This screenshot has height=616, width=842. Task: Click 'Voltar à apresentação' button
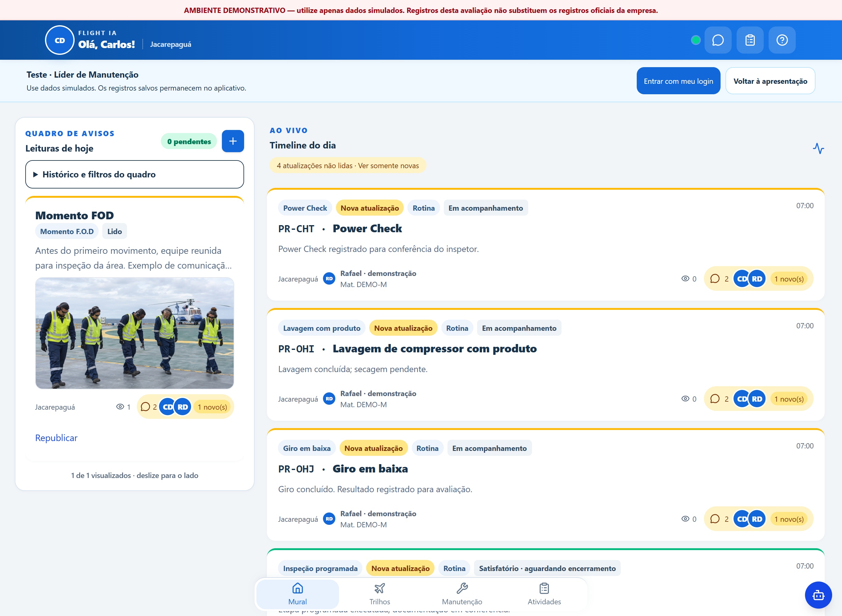coord(770,81)
